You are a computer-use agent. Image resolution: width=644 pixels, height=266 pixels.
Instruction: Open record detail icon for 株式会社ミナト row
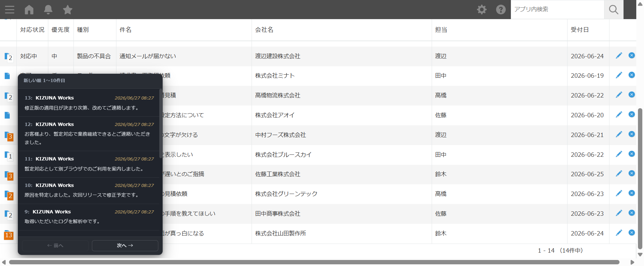(x=7, y=76)
